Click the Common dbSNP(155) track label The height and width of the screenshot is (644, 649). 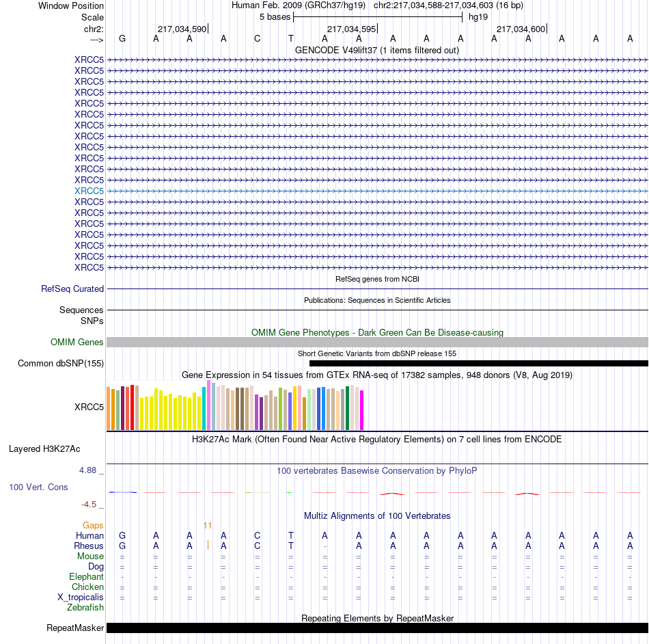(60, 363)
